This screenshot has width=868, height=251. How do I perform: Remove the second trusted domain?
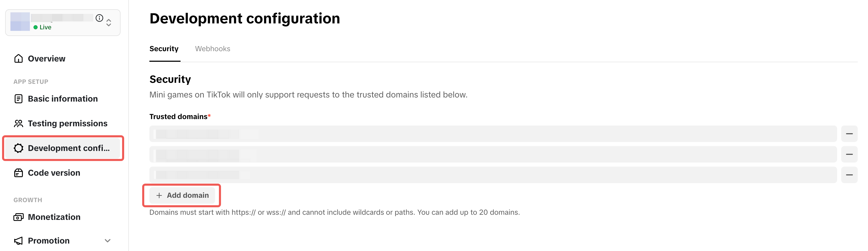click(849, 155)
